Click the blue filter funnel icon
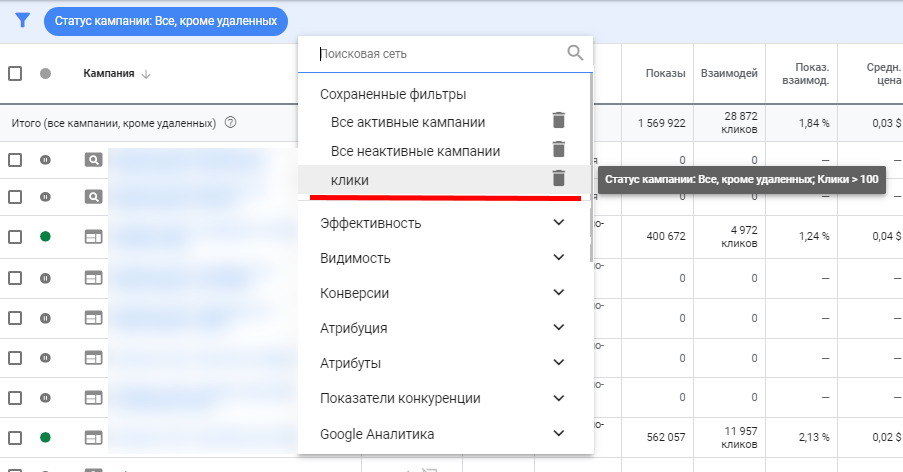The height and width of the screenshot is (472, 903). [x=23, y=20]
